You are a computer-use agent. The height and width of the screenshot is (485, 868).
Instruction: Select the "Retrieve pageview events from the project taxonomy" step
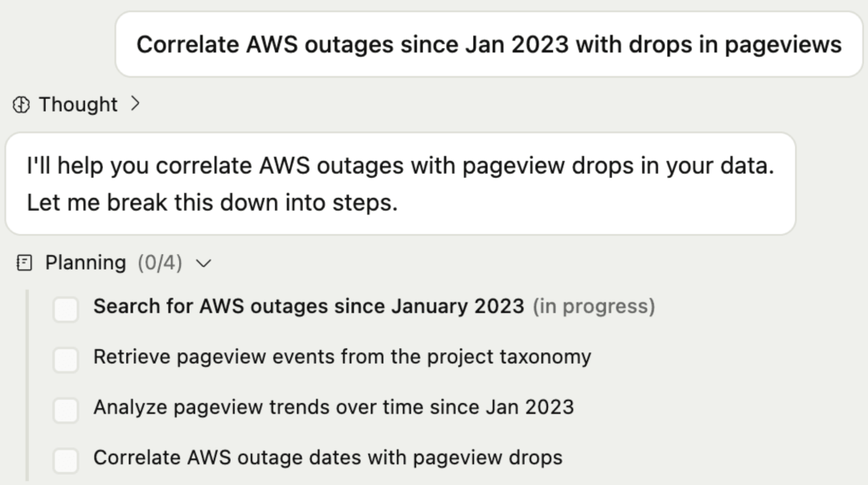(342, 356)
